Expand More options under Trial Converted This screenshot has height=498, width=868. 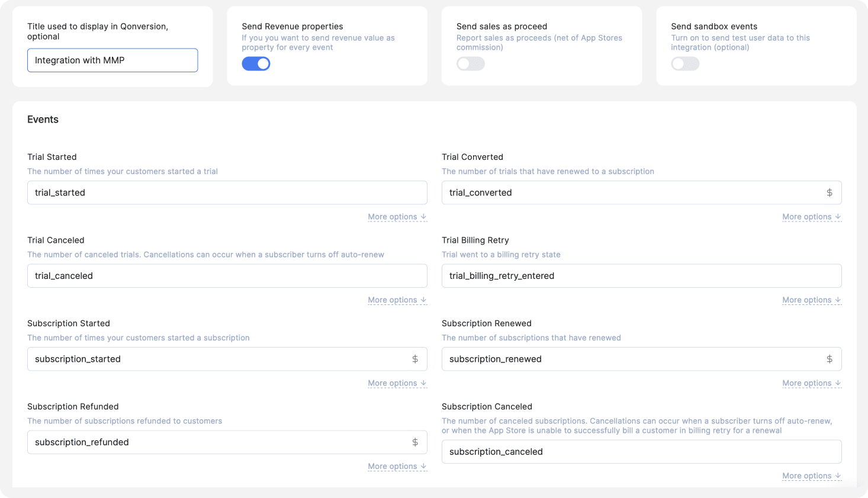(812, 217)
